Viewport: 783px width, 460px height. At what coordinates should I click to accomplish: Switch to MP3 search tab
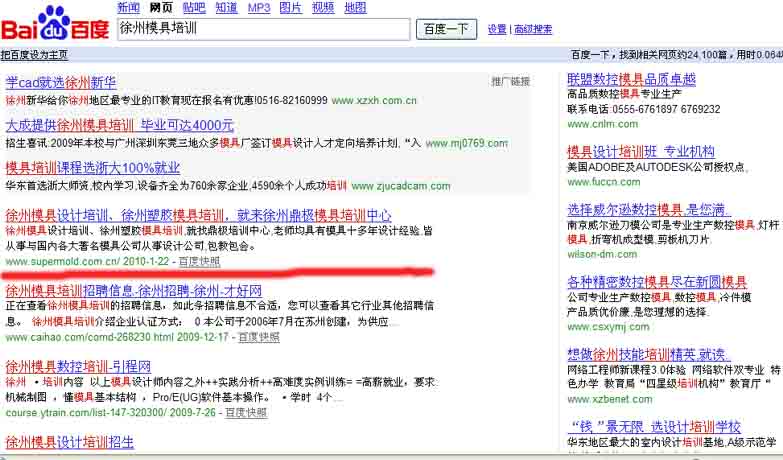pyautogui.click(x=259, y=7)
